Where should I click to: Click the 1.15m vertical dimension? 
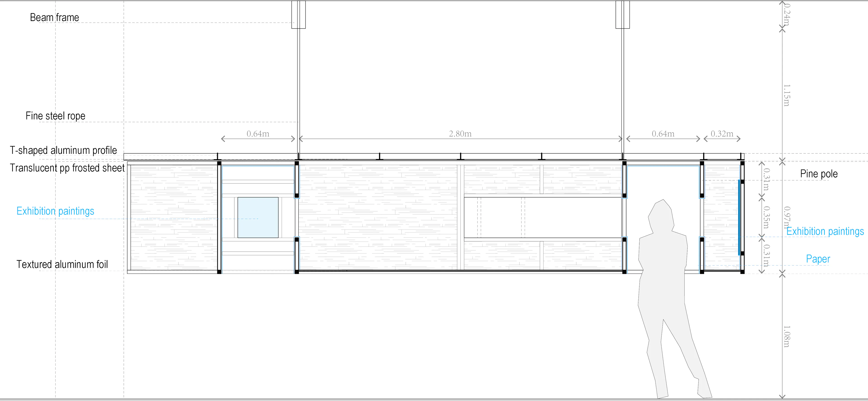click(786, 95)
